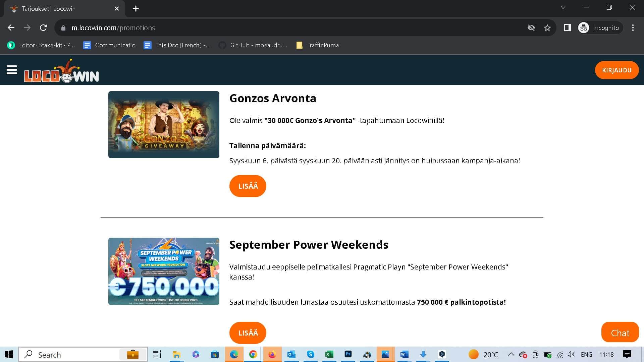Image resolution: width=644 pixels, height=362 pixels.
Task: Select the Tarjoukset | Locowin tab
Action: pyautogui.click(x=64, y=9)
